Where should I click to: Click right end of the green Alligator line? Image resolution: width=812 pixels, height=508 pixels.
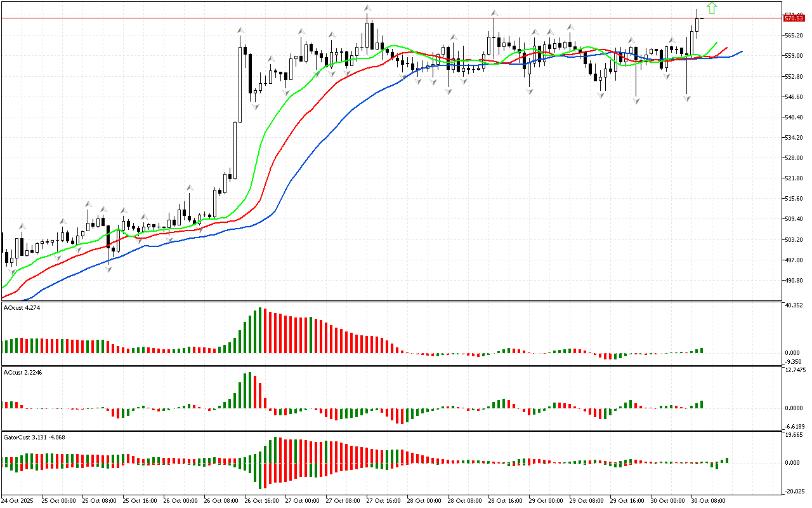pyautogui.click(x=716, y=43)
